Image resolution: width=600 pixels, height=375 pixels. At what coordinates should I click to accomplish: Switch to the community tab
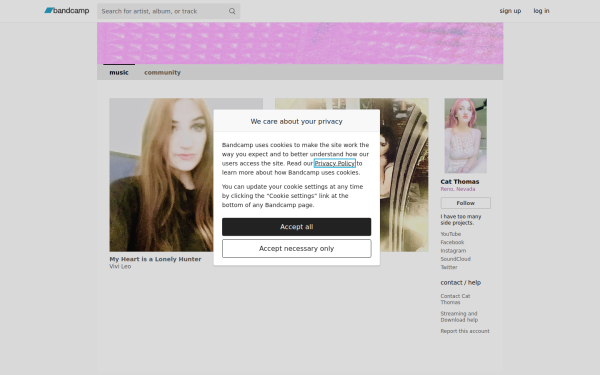[x=162, y=72]
